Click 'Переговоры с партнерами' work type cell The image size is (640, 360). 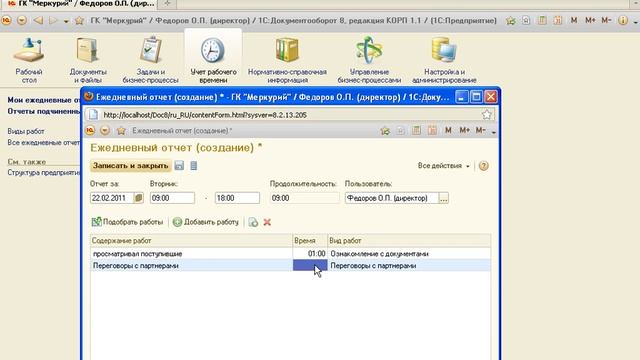pyautogui.click(x=409, y=265)
